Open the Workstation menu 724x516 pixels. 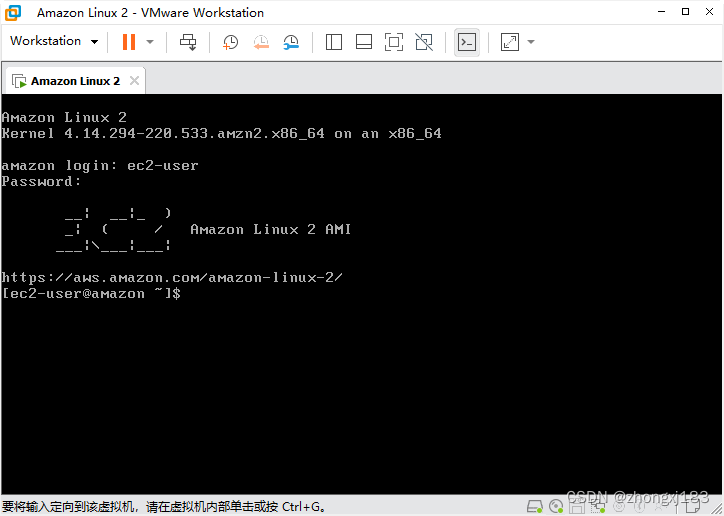point(54,41)
